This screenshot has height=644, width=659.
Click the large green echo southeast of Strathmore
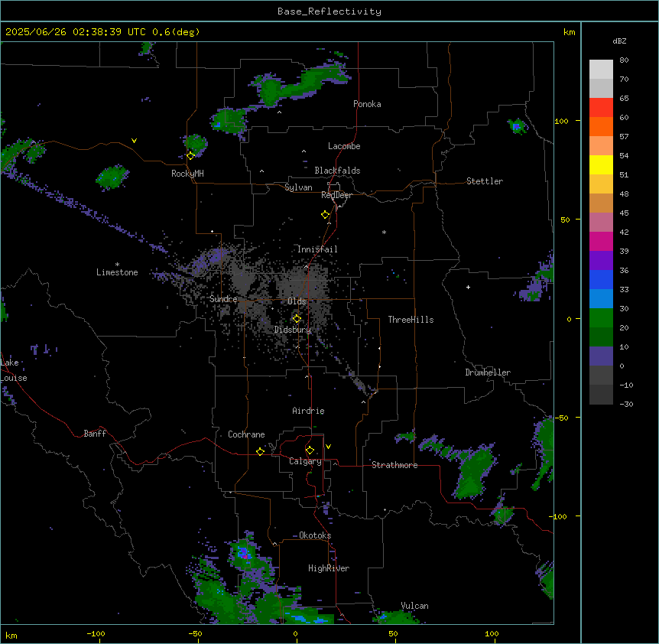pyautogui.click(x=472, y=472)
